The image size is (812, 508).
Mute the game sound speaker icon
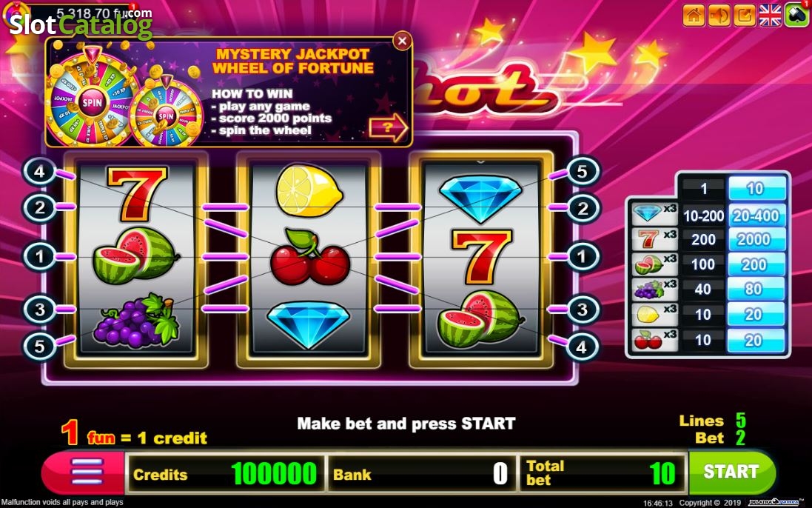point(719,15)
